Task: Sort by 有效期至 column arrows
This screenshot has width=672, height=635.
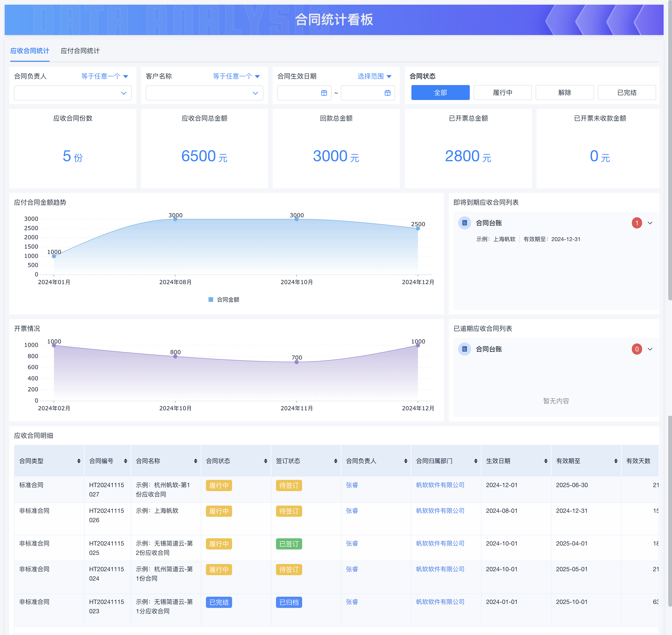Action: point(616,461)
